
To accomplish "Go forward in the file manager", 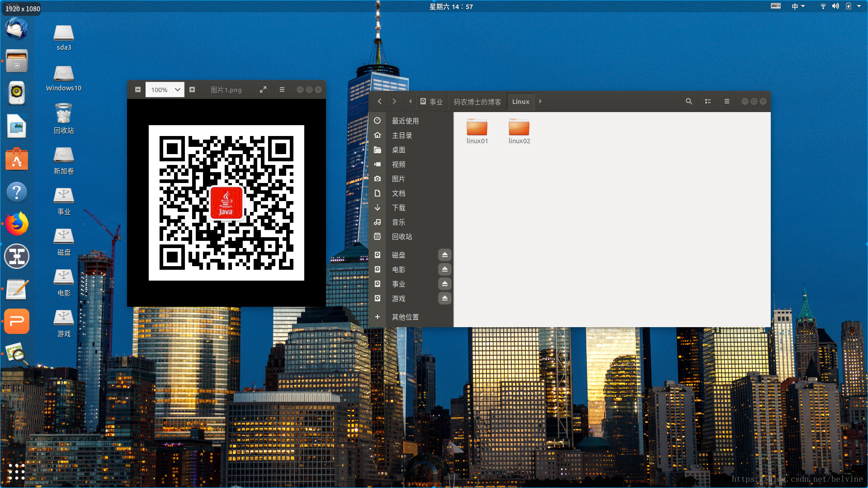I will pyautogui.click(x=394, y=101).
